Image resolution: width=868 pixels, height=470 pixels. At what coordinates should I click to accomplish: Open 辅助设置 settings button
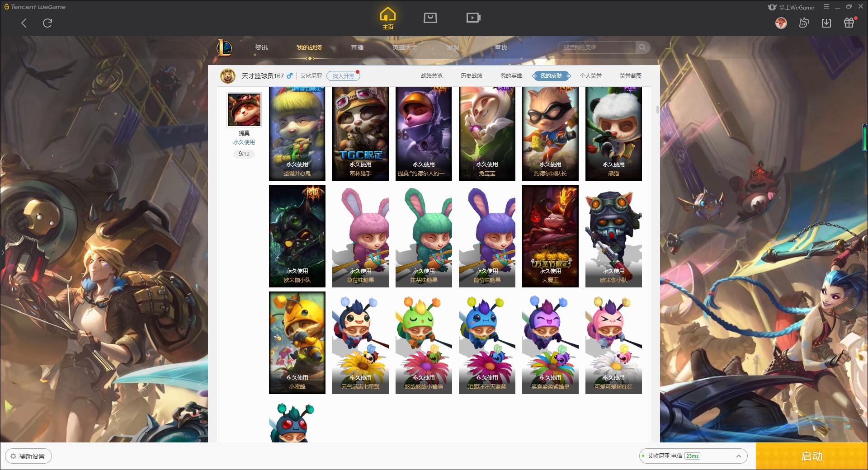point(28,456)
